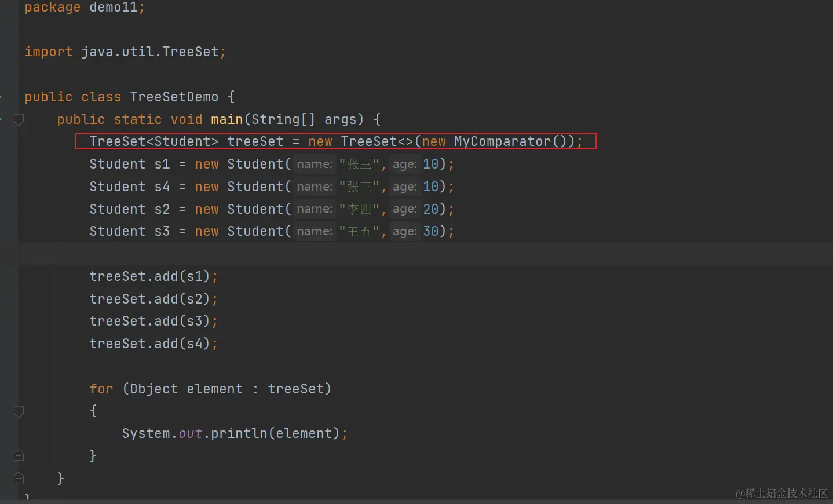Viewport: 833px width, 504px height.
Task: Click the out field reference
Action: (x=191, y=433)
